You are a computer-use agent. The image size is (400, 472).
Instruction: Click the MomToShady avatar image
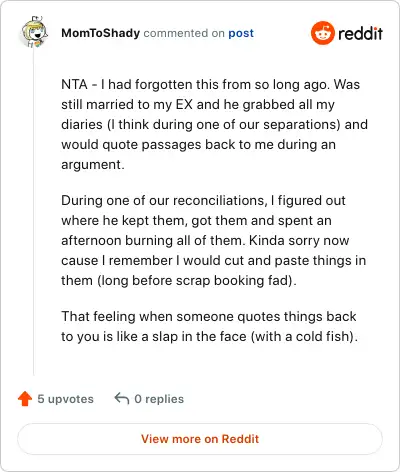[x=35, y=32]
